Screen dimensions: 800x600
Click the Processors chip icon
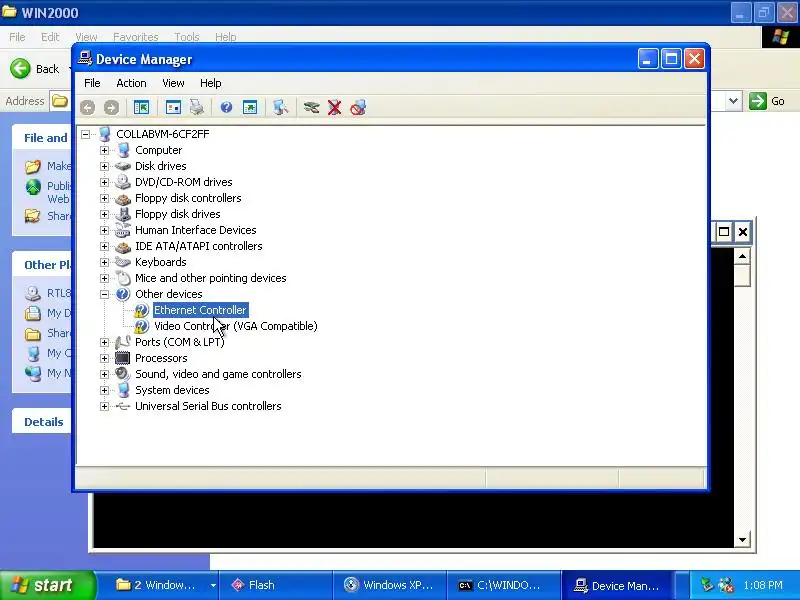tap(122, 358)
